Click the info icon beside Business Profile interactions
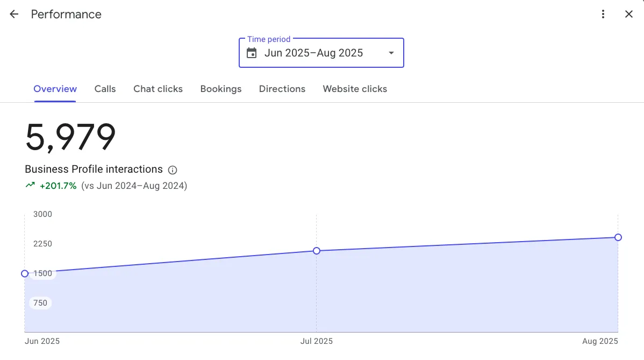 (173, 170)
